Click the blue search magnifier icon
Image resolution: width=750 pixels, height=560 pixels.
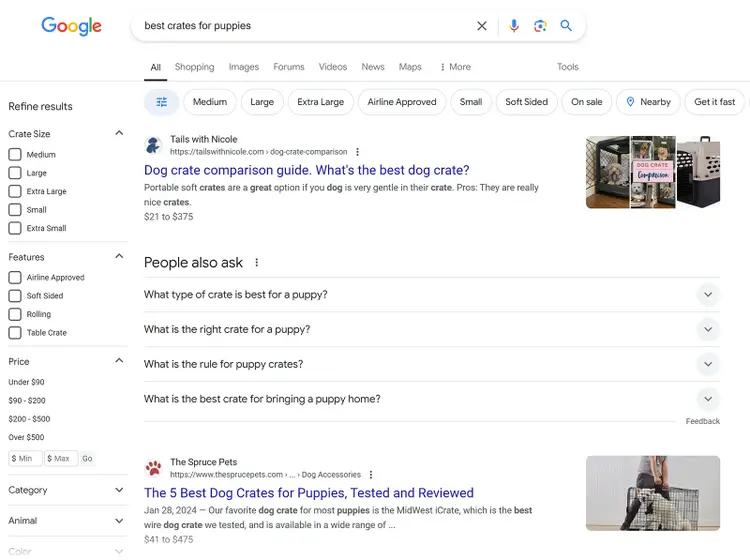tap(566, 26)
